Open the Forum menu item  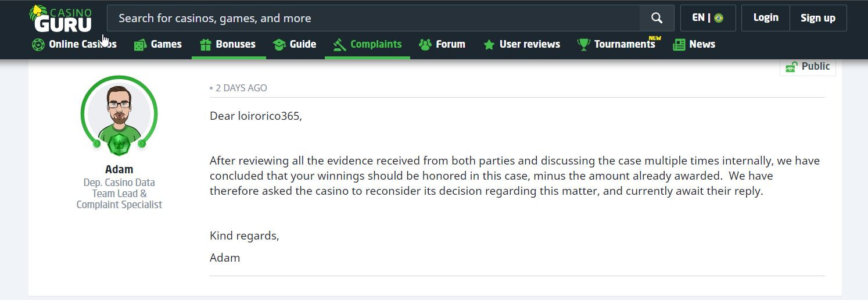coord(442,44)
